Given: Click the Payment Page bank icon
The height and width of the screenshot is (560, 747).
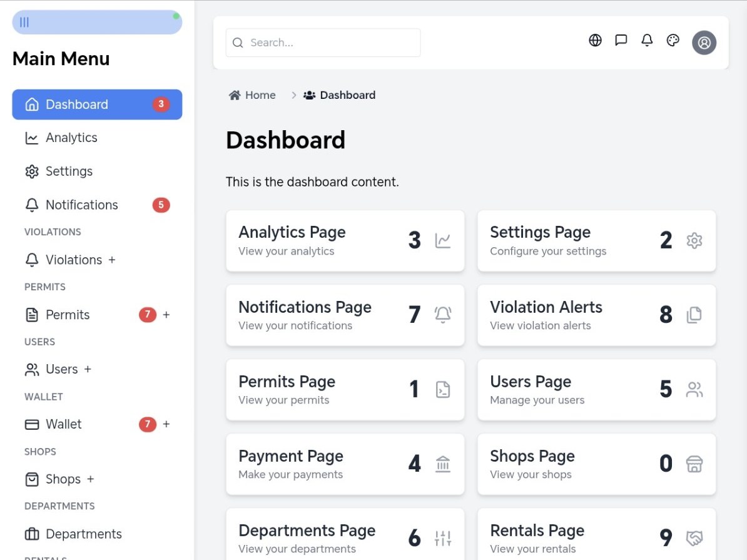Looking at the screenshot, I should pos(442,463).
